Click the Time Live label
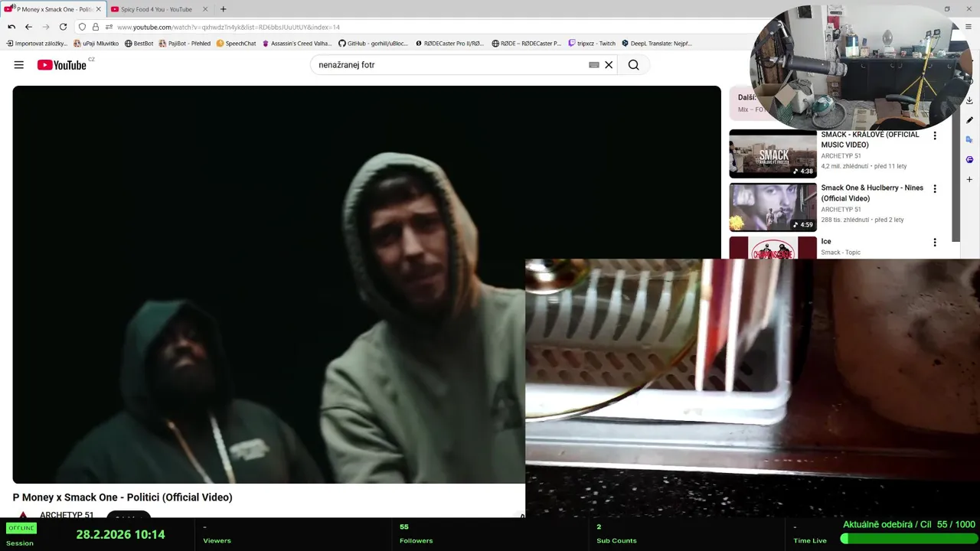Viewport: 980px width, 551px height. point(810,540)
